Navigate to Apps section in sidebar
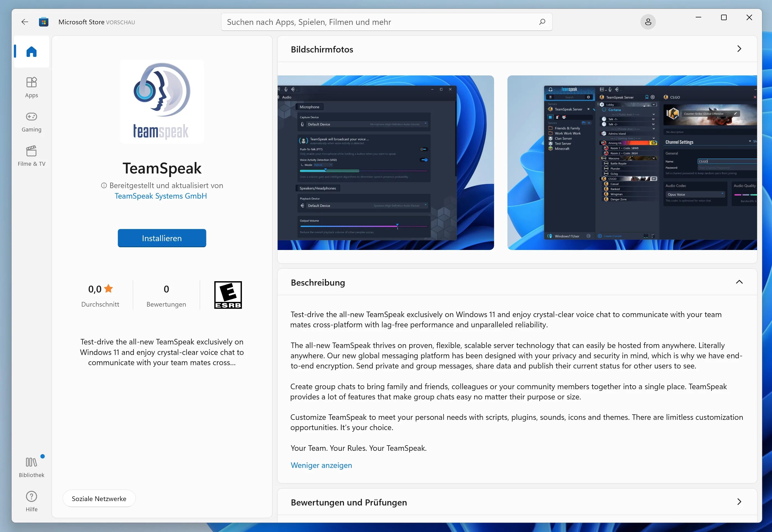Image resolution: width=772 pixels, height=532 pixels. tap(32, 86)
